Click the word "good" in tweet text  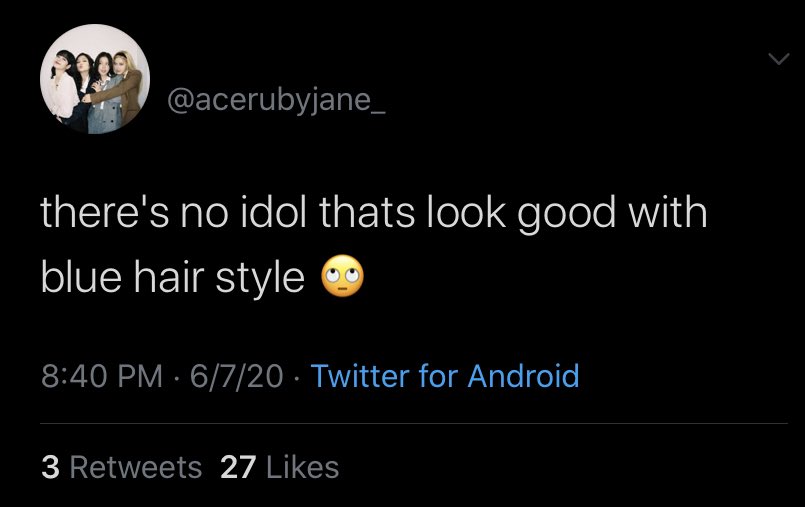point(566,214)
